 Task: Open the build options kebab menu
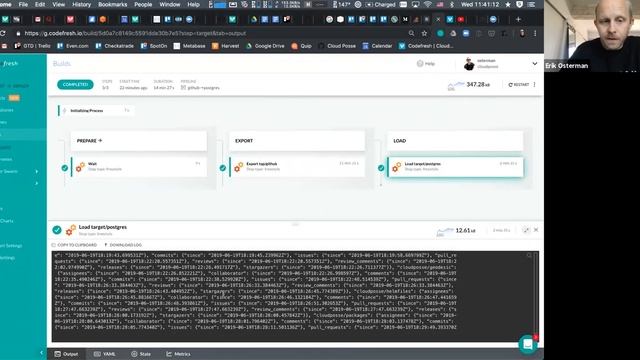coord(534,84)
